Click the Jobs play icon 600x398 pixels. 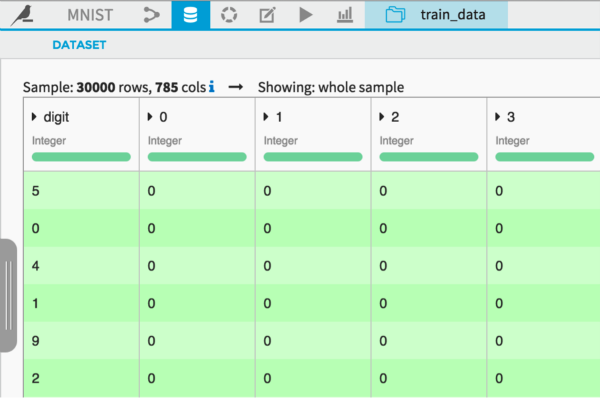(305, 15)
